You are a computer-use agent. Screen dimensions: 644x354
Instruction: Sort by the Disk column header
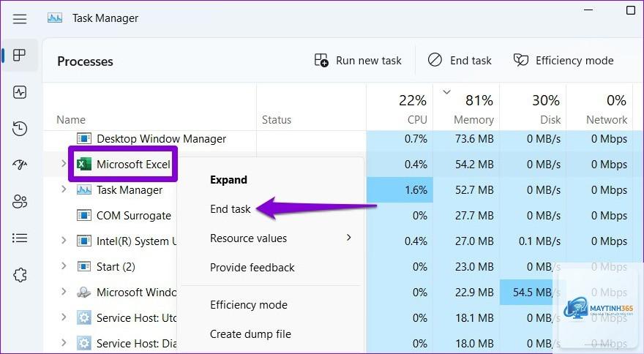533,108
